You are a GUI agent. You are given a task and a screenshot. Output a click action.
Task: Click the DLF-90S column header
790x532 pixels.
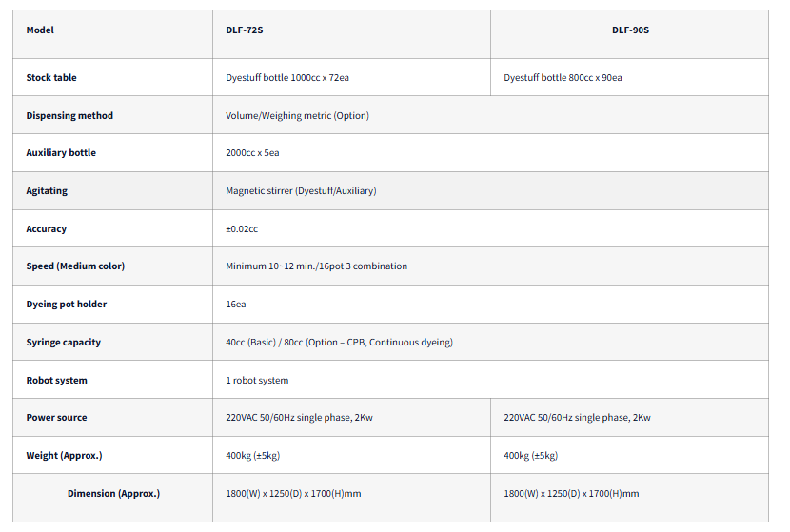click(x=630, y=30)
